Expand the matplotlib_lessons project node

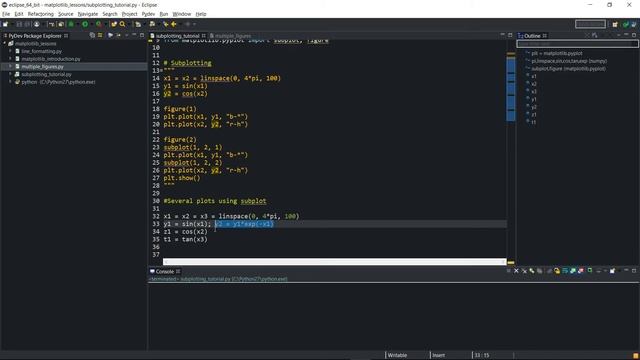[4, 43]
